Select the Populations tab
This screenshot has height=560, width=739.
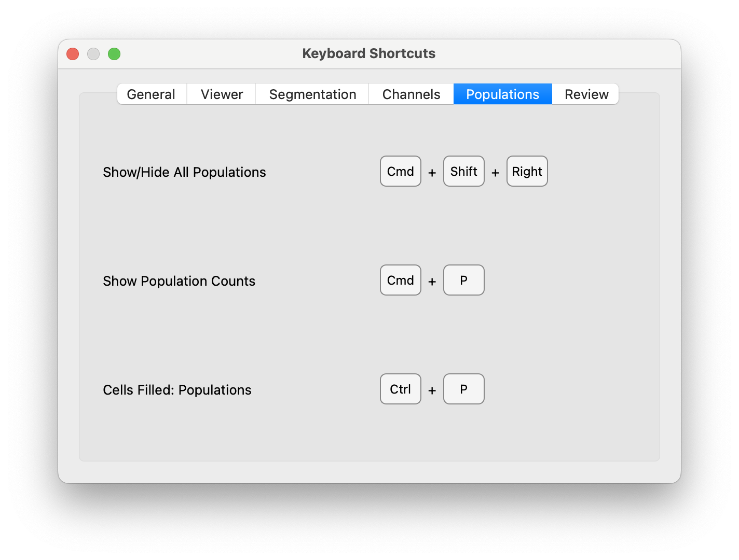(x=502, y=94)
